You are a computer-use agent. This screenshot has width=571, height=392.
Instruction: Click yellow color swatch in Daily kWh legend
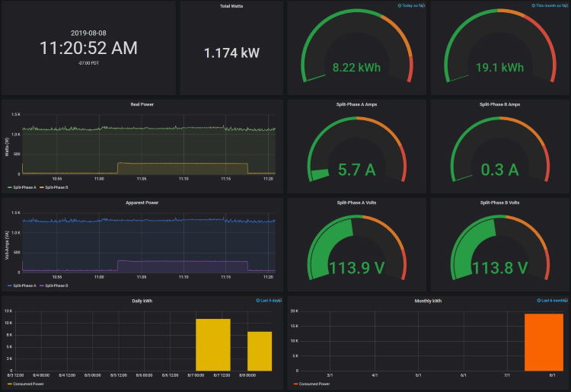[x=9, y=384]
